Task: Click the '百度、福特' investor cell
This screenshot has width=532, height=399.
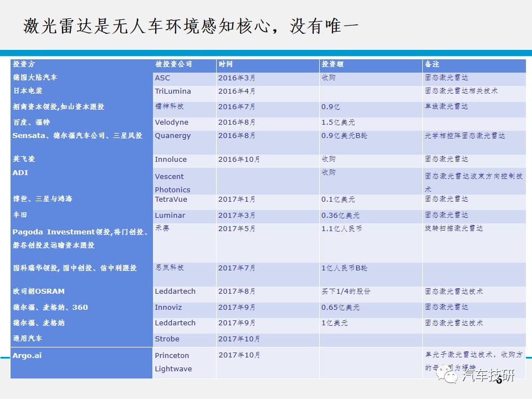Action: click(81, 124)
